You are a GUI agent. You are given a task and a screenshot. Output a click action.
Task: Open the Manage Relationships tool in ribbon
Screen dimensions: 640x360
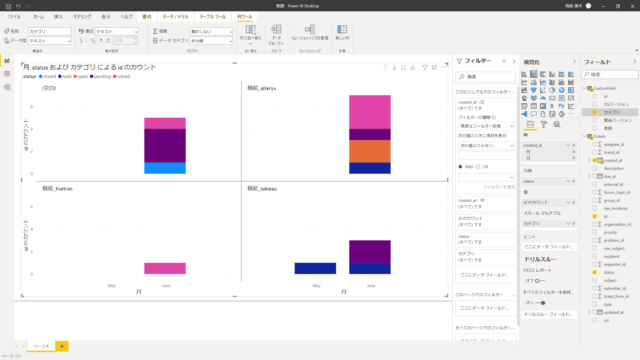pos(309,32)
